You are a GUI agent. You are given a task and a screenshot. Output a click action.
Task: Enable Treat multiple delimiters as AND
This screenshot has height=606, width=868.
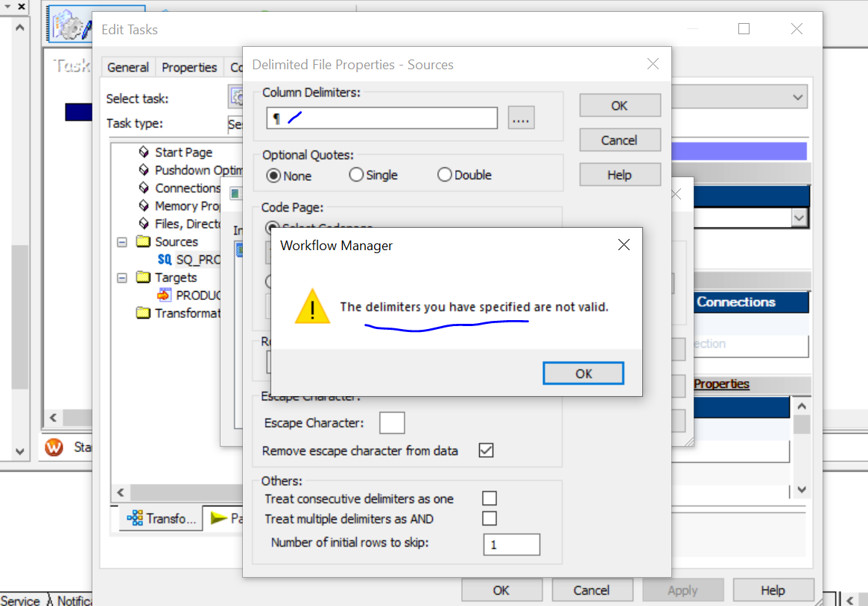click(490, 518)
